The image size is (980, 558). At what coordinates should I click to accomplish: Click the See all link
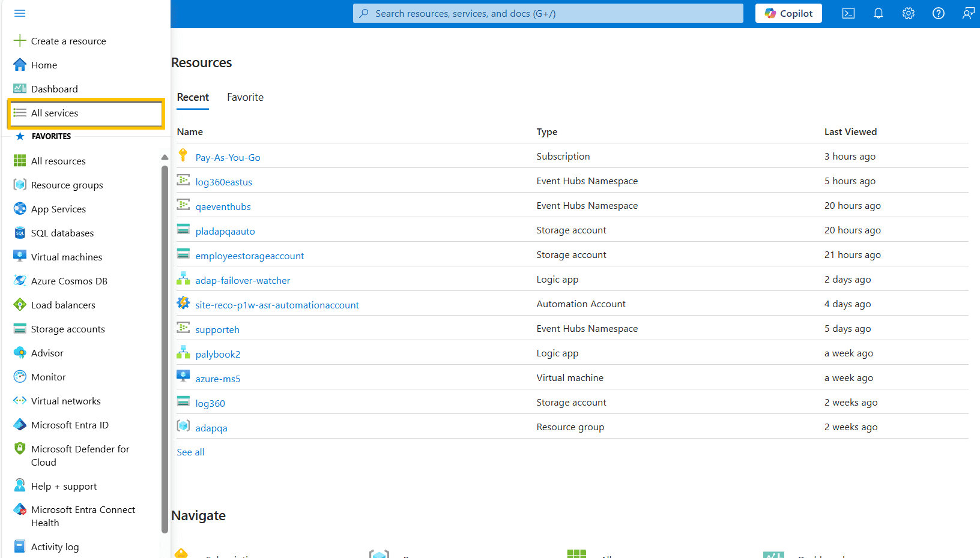click(x=190, y=452)
